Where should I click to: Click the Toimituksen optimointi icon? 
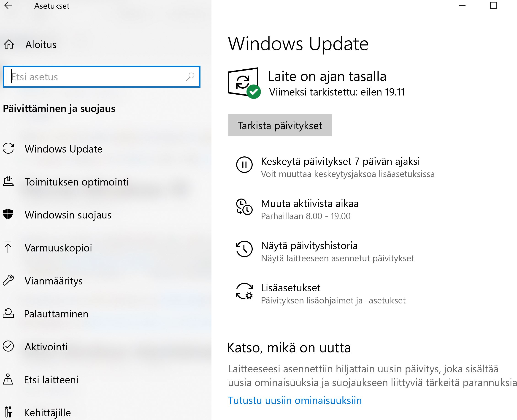click(8, 181)
